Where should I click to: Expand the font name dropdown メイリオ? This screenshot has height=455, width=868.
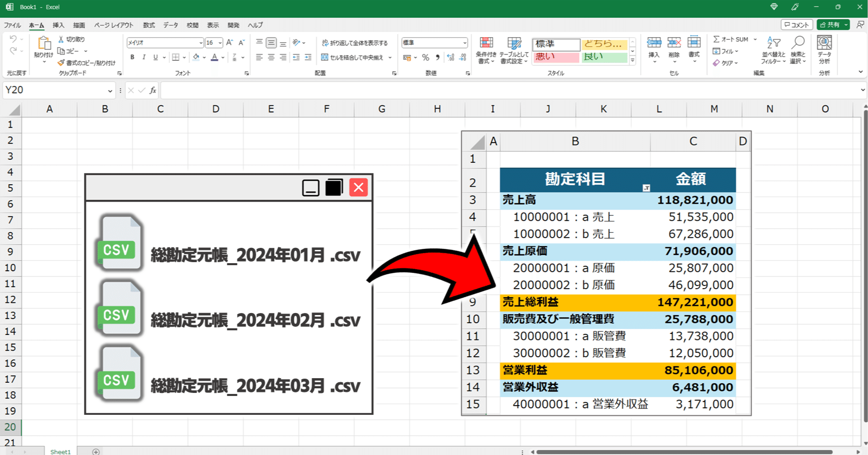(200, 43)
